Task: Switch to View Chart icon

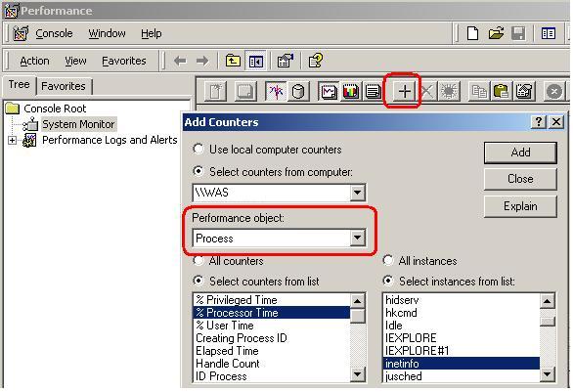Action: (329, 91)
